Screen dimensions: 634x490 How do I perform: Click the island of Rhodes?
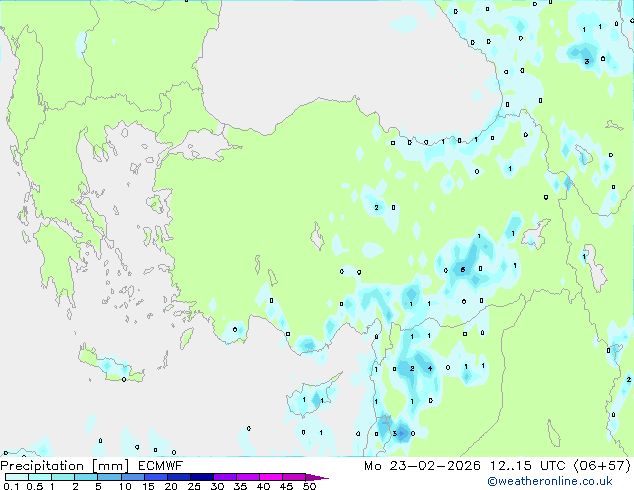point(186,338)
